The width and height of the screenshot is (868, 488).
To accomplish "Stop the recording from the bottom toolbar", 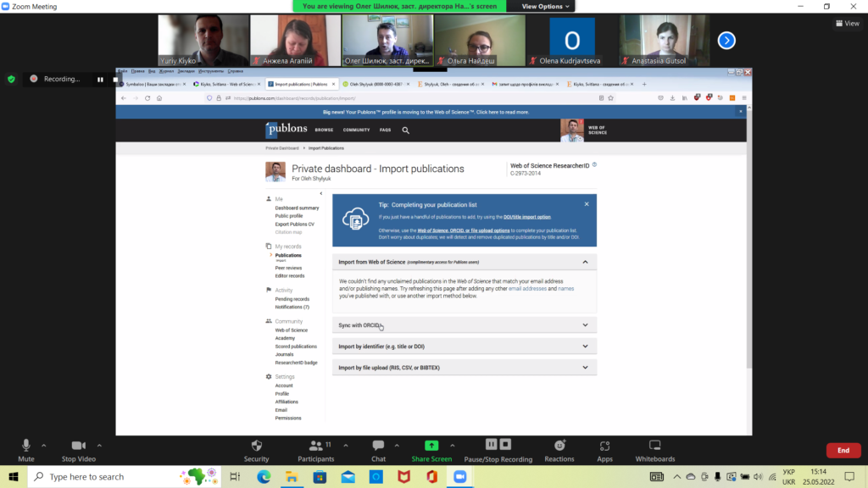I will (505, 444).
